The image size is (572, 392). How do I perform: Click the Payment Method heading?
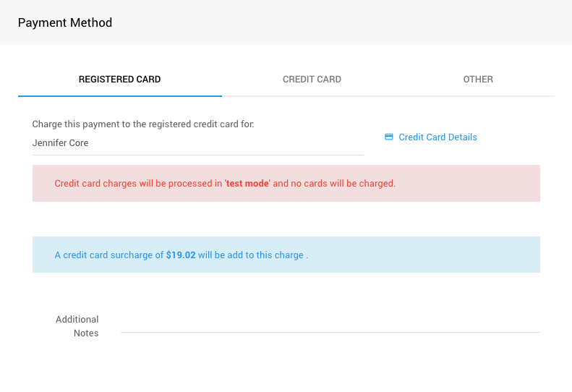coord(65,22)
